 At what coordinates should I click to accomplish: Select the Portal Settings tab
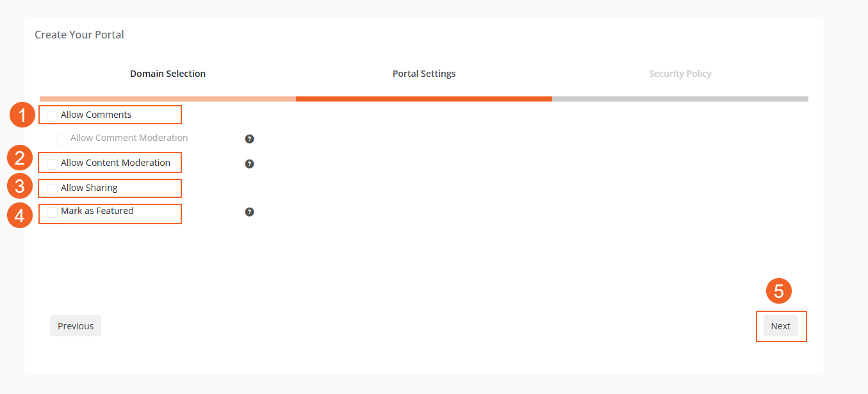coord(424,73)
